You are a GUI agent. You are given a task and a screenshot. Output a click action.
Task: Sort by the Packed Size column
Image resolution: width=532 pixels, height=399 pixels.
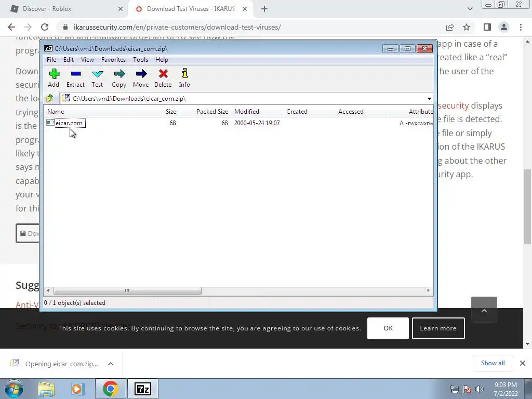coord(205,112)
